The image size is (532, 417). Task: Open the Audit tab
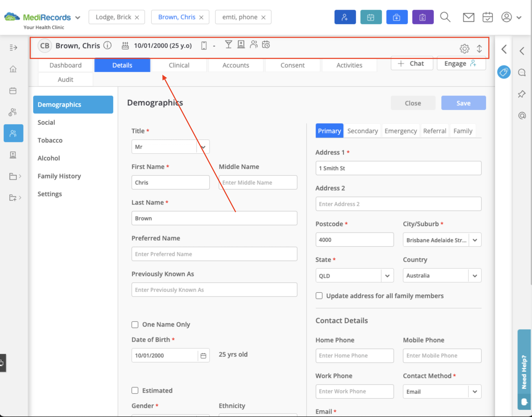point(66,79)
